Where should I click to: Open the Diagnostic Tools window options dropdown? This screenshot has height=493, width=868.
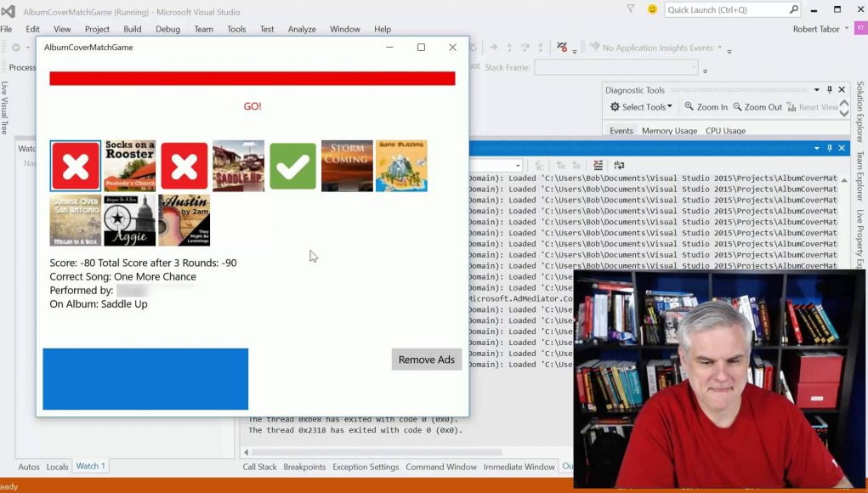(816, 89)
